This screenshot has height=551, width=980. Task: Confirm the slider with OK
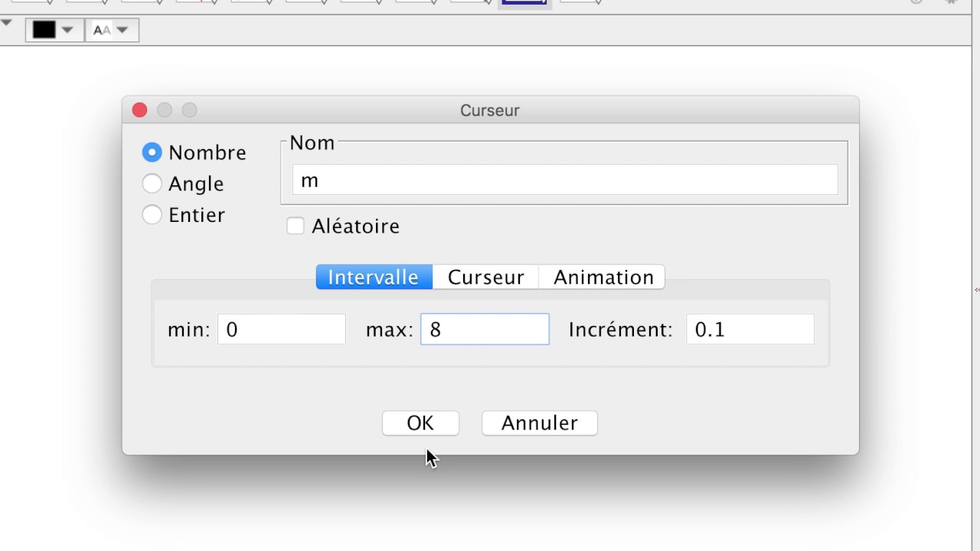point(420,423)
